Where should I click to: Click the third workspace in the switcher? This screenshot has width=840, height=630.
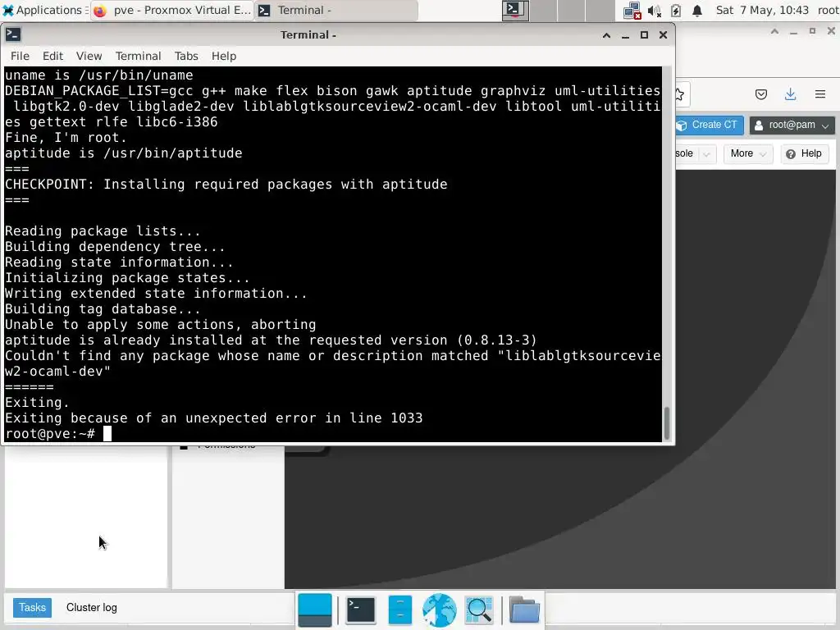pos(571,10)
